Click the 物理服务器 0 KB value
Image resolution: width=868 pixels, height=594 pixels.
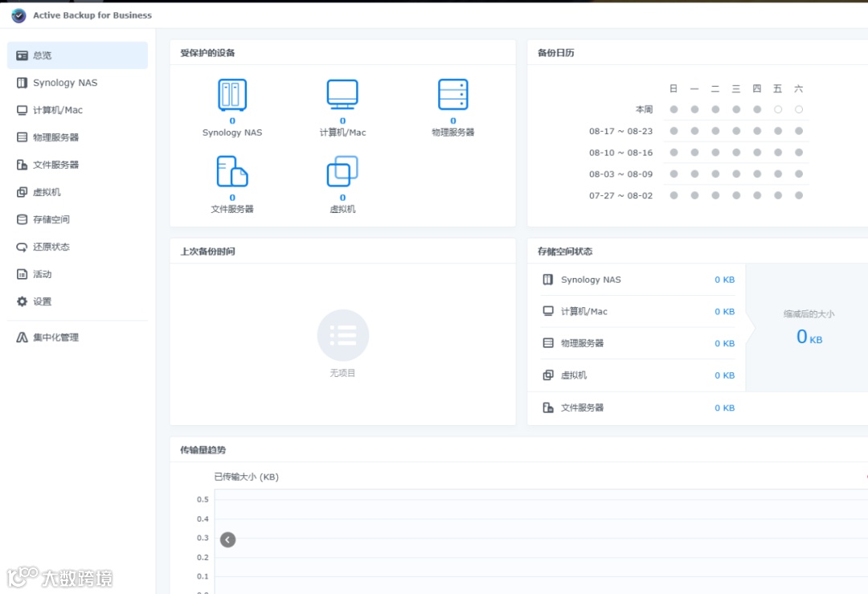[725, 343]
